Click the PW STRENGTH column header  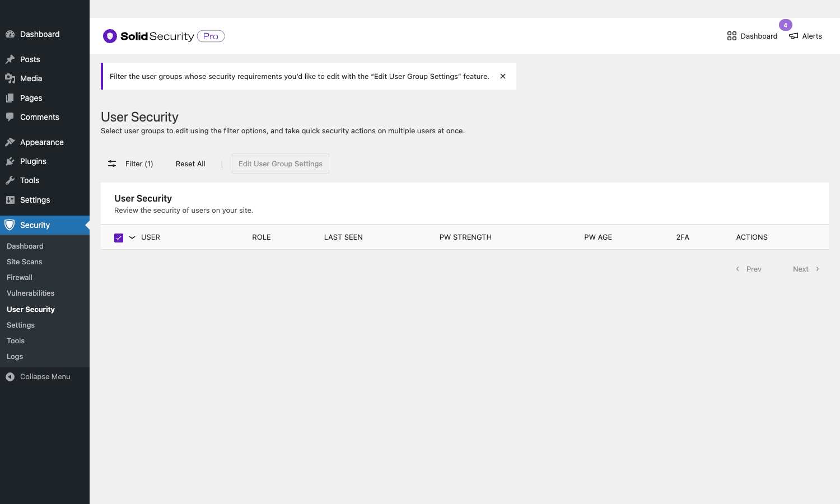coord(465,237)
